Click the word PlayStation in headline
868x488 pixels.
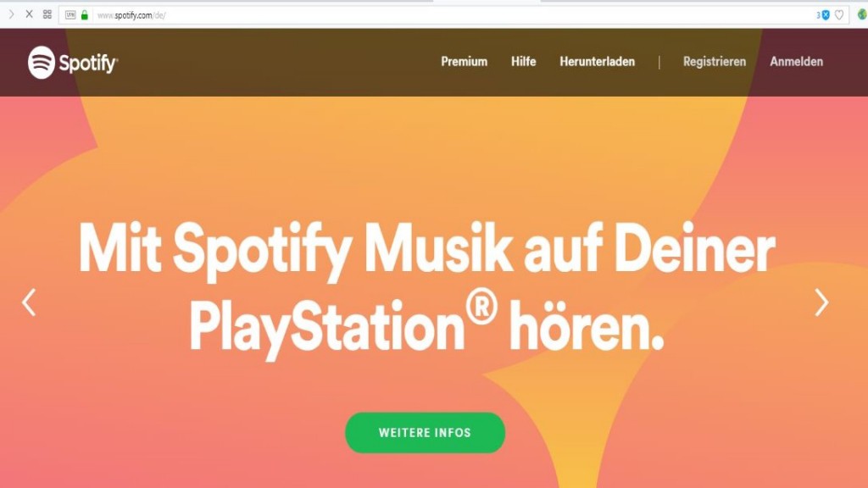coord(327,328)
